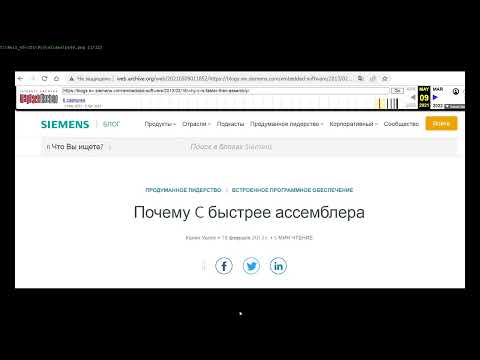
Task: Reload the page with the refresh icon
Action: click(44, 78)
